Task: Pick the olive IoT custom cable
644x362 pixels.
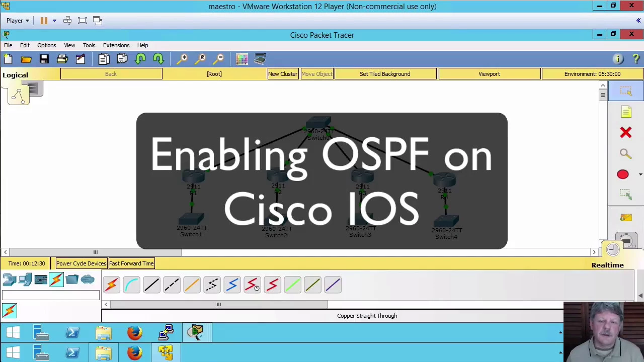Action: pos(312,285)
